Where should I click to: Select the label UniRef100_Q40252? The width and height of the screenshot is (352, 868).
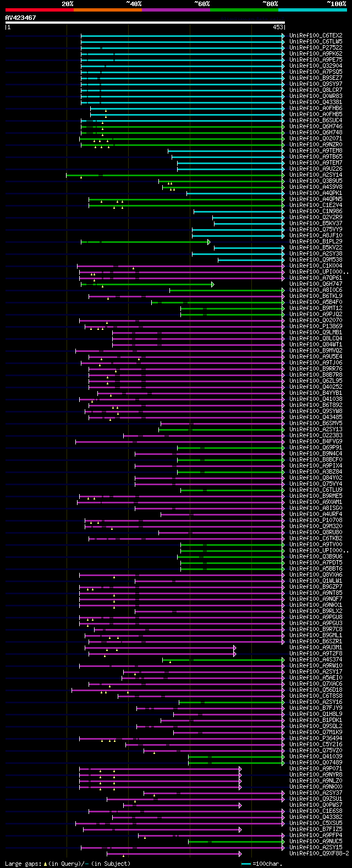coord(316,387)
